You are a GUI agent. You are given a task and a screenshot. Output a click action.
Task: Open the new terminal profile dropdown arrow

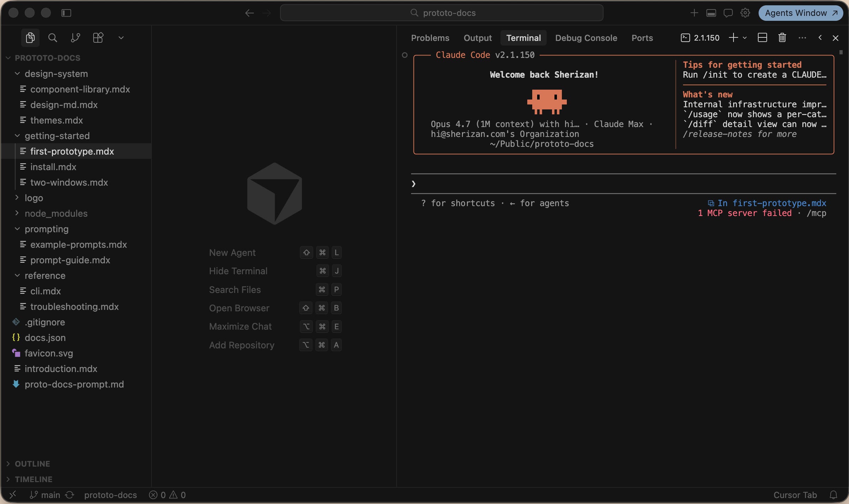[x=745, y=38]
